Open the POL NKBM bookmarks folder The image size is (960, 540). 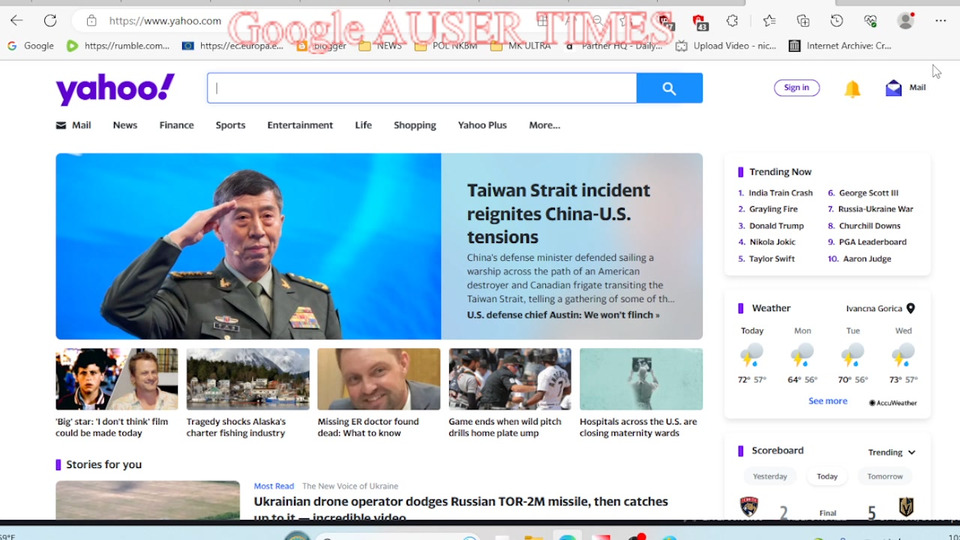[x=446, y=46]
